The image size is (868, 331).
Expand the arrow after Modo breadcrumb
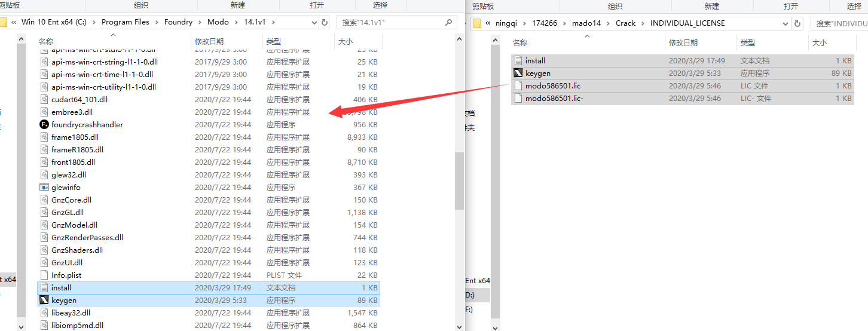tap(236, 22)
